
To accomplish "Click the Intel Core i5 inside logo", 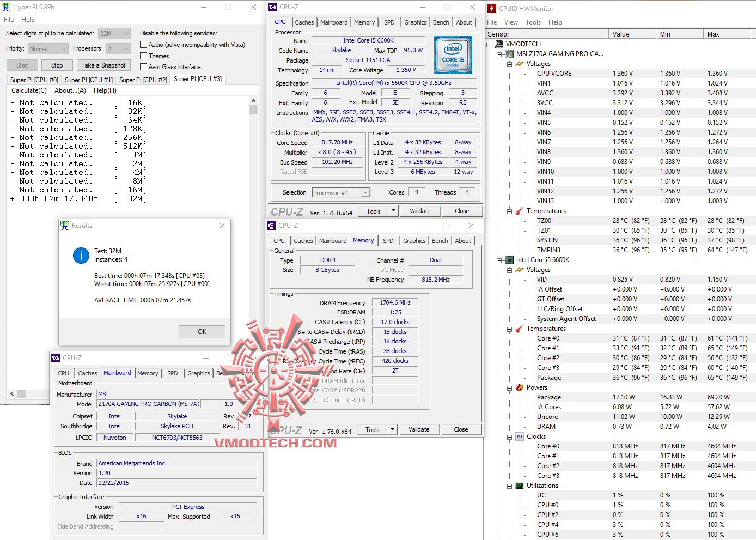I will (x=453, y=55).
